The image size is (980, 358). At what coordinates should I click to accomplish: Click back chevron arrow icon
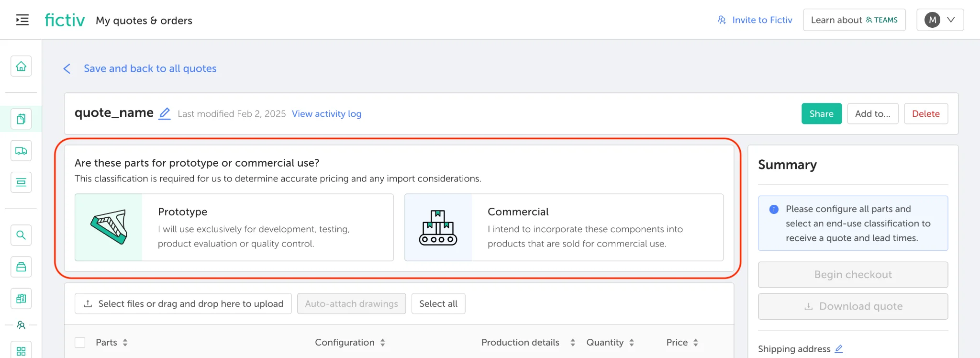(x=67, y=69)
